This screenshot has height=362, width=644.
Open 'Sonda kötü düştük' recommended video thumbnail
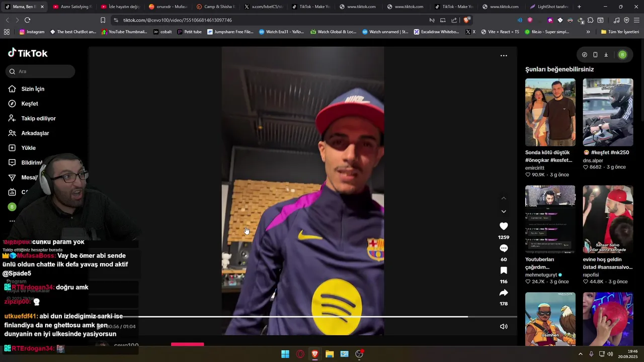[550, 112]
